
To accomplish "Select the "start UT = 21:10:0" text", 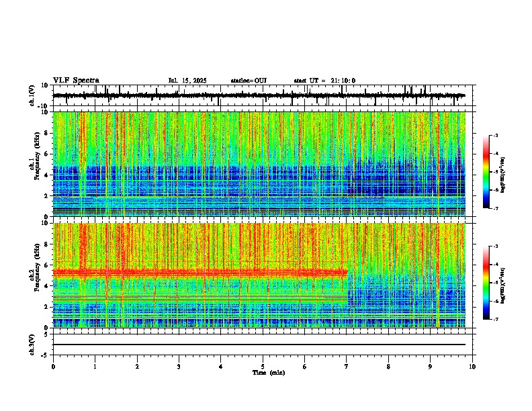I will click(324, 81).
